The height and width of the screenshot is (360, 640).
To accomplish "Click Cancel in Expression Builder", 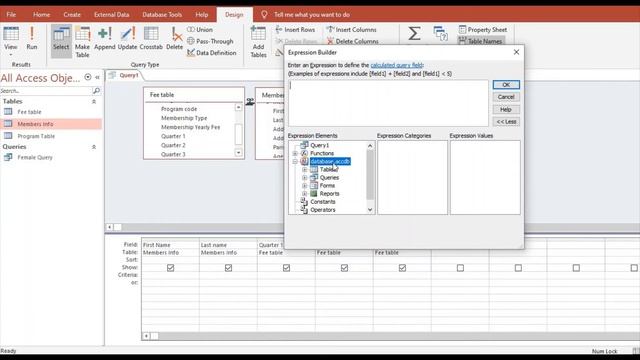I will tap(506, 97).
